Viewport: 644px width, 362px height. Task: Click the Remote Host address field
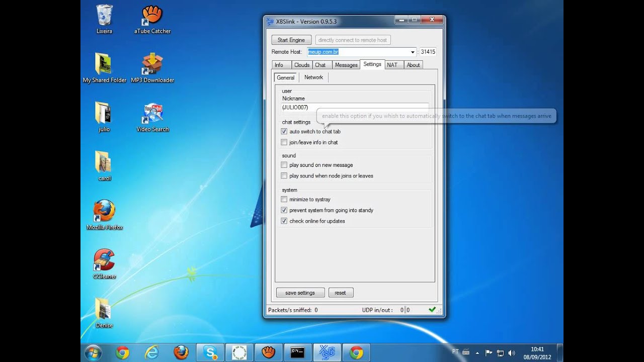(358, 52)
